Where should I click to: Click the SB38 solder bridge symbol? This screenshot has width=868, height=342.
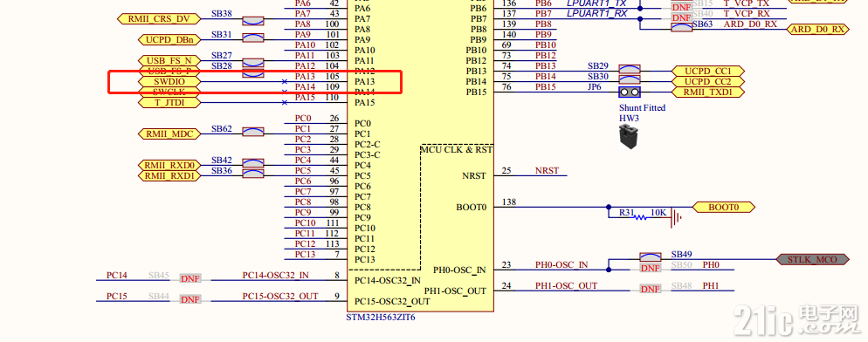(253, 21)
